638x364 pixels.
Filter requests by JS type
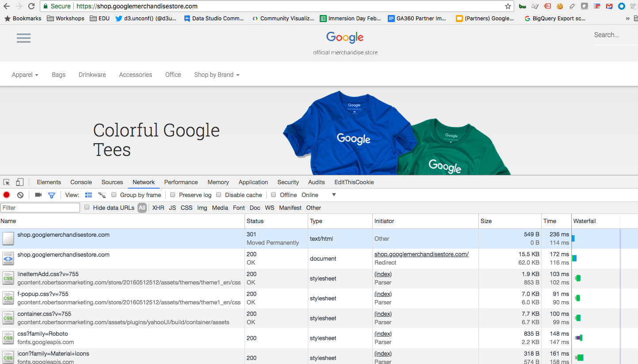click(x=172, y=208)
